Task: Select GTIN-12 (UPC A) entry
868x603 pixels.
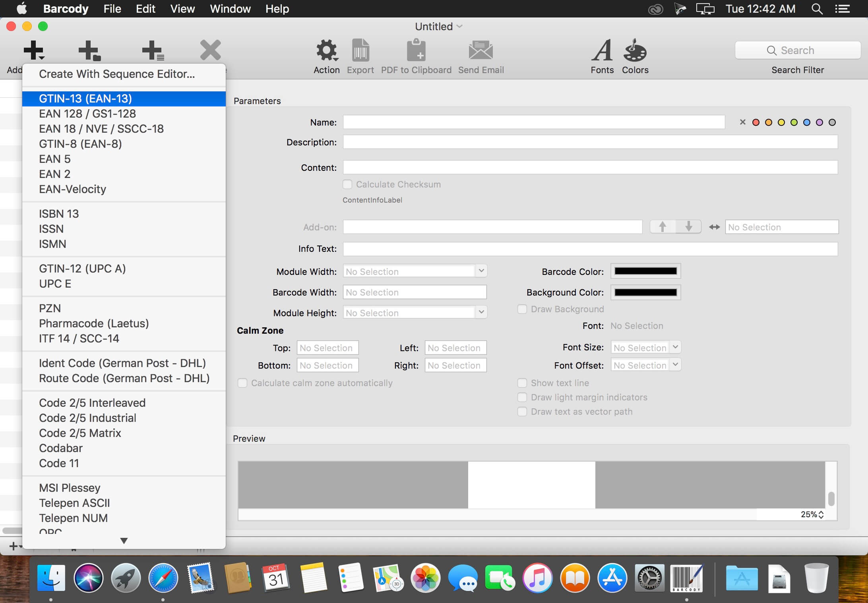Action: [124, 269]
